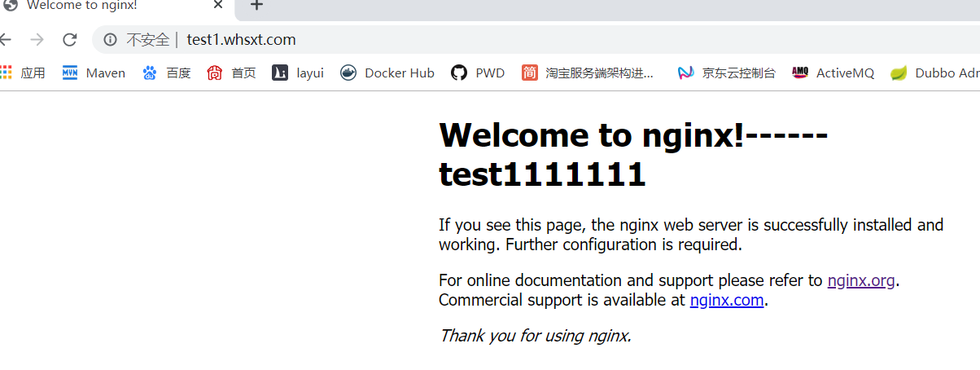The height and width of the screenshot is (370, 980).
Task: Click the browser back arrow
Action: [7, 39]
